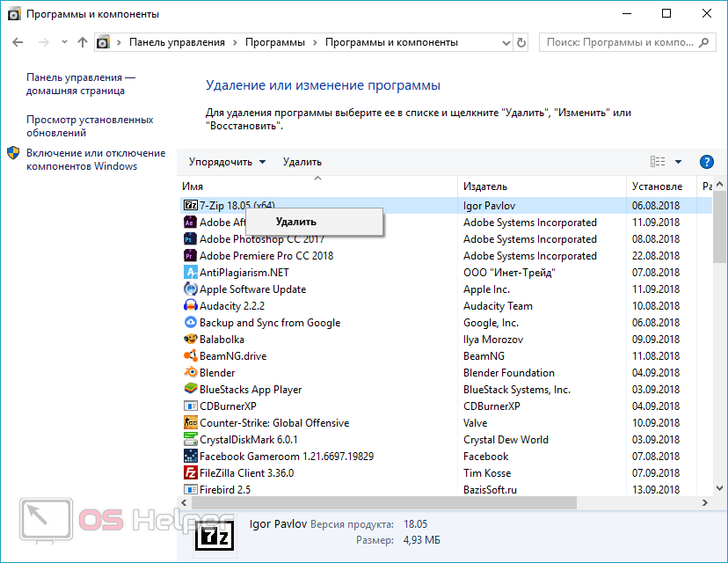The height and width of the screenshot is (563, 728).
Task: Open the view options dropdown arrow
Action: click(x=678, y=162)
